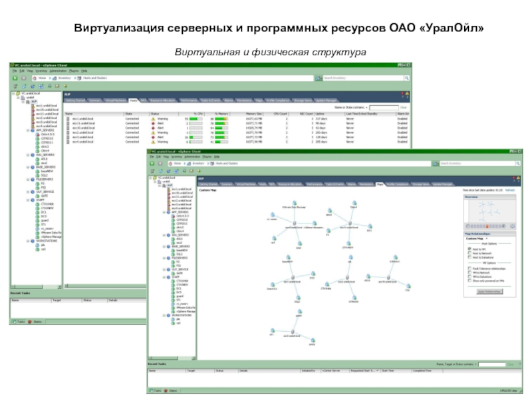Enable Show only powered on VMs checkbox
Image resolution: width=532 pixels, height=399 pixels.
click(x=470, y=281)
